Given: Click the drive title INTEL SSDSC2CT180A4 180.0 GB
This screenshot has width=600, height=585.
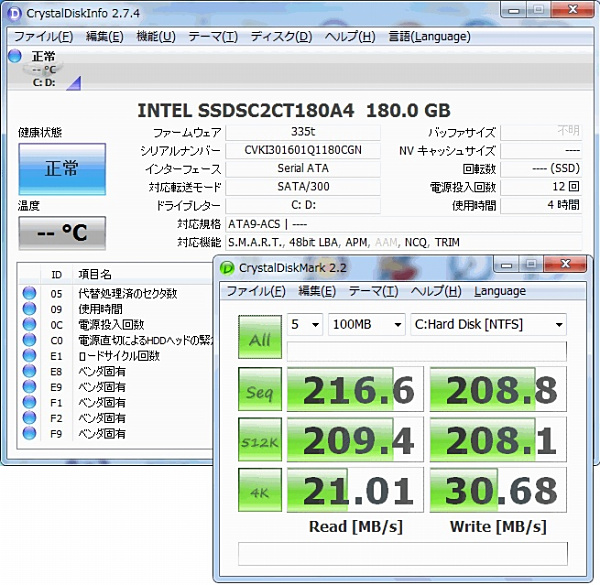Looking at the screenshot, I should 294,111.
